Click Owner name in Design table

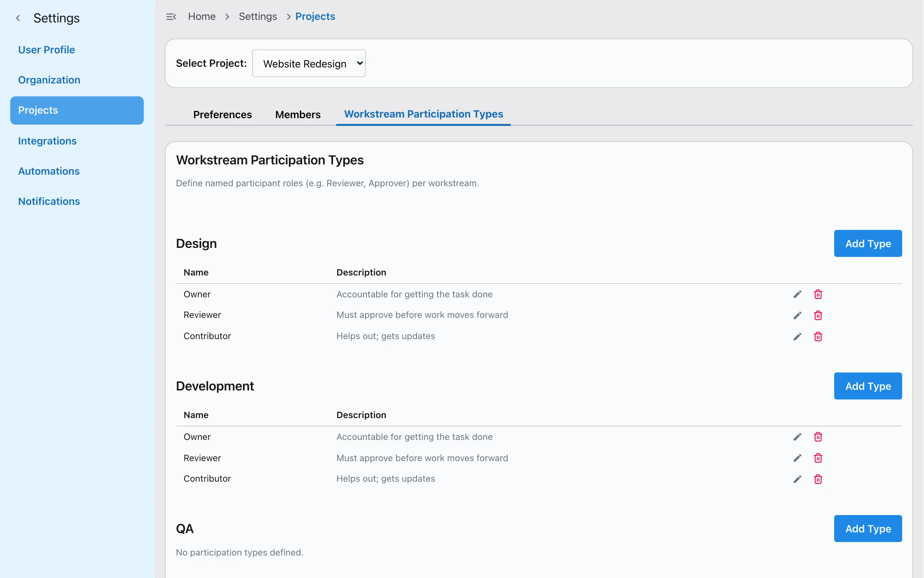pyautogui.click(x=197, y=294)
